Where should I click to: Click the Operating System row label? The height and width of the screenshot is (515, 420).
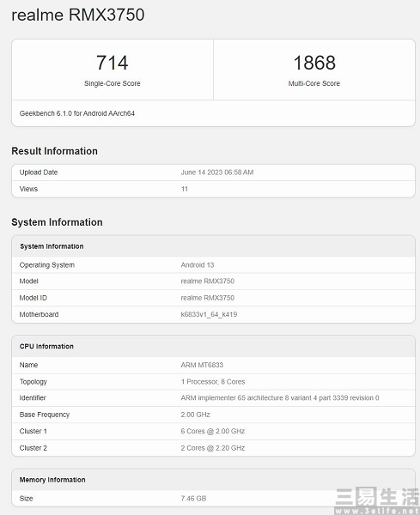click(47, 265)
